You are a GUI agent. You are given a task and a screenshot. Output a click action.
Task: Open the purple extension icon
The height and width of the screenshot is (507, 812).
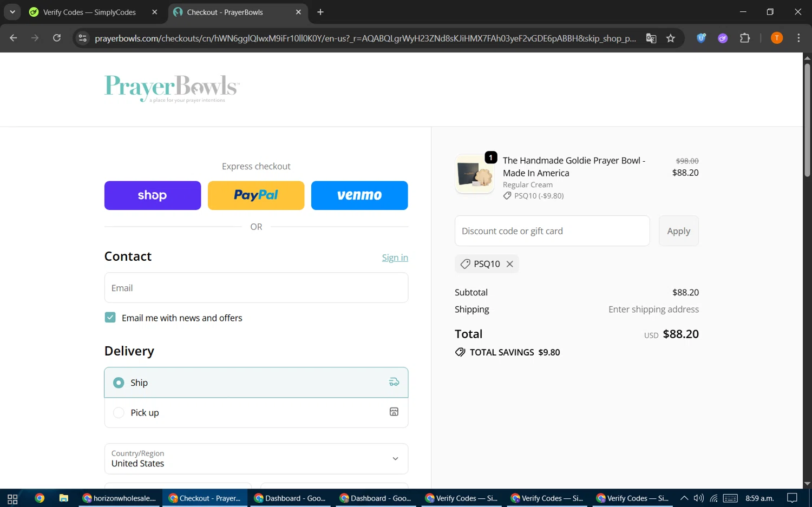click(723, 38)
